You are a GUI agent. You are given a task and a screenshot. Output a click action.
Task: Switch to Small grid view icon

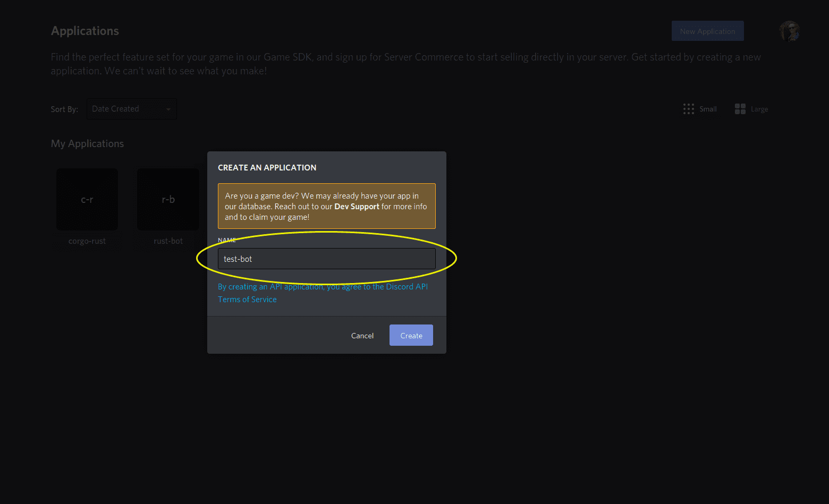pyautogui.click(x=689, y=109)
